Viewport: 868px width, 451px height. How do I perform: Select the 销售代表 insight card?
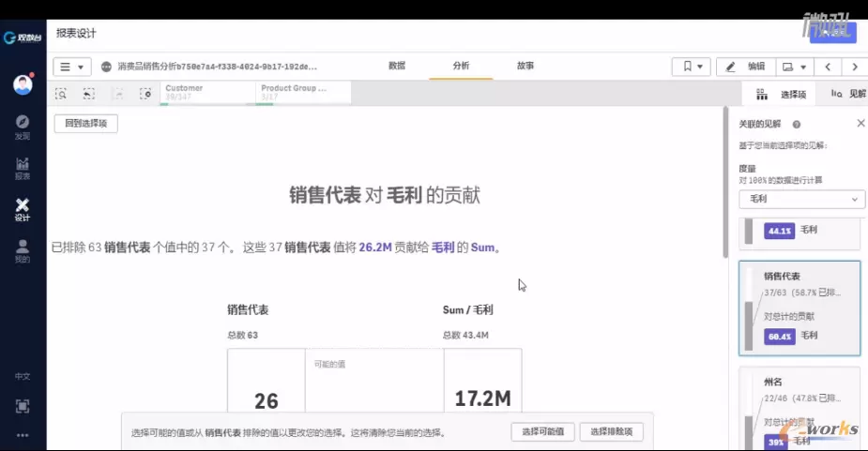pos(799,308)
